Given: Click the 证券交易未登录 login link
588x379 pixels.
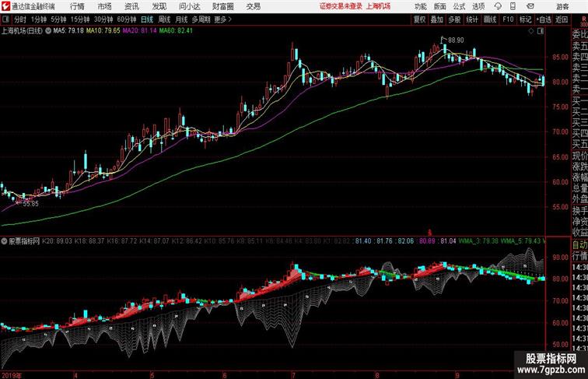Looking at the screenshot, I should coord(341,6).
